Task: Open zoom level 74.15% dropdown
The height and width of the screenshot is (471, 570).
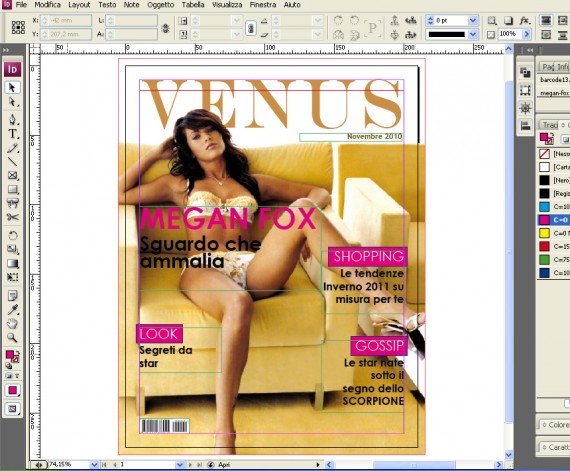Action: pos(94,464)
